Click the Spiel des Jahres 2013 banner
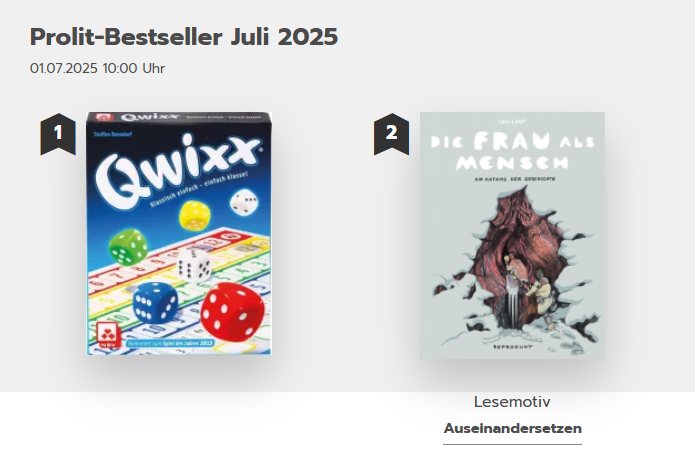 click(x=170, y=343)
